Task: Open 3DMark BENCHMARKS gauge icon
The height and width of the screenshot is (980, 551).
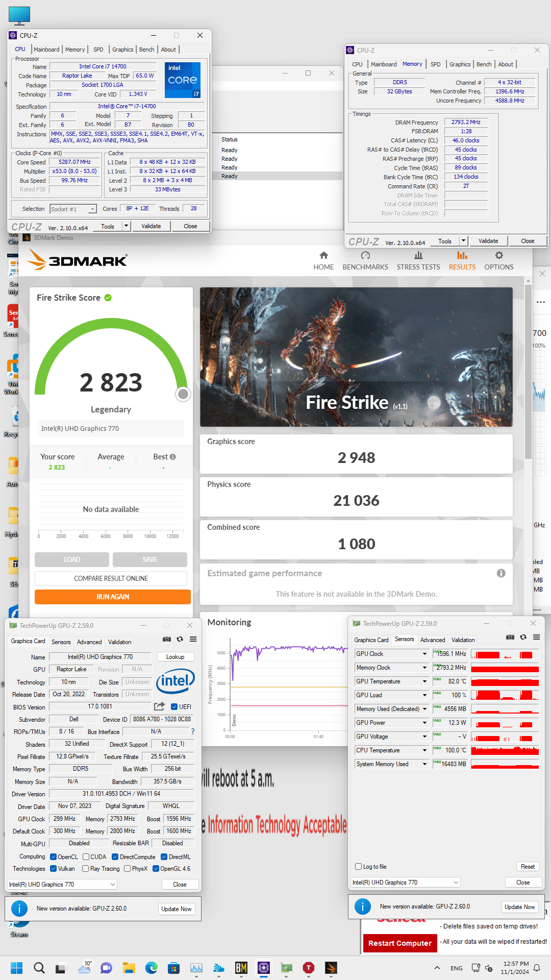Action: (365, 255)
